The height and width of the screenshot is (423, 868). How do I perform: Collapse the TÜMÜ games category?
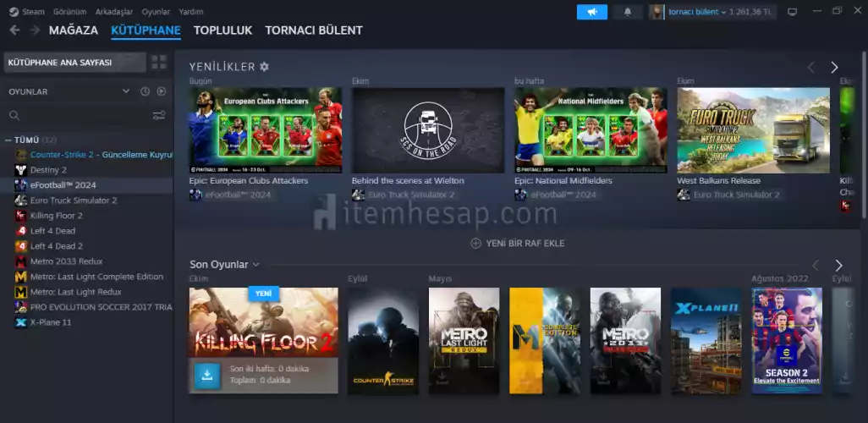click(8, 140)
